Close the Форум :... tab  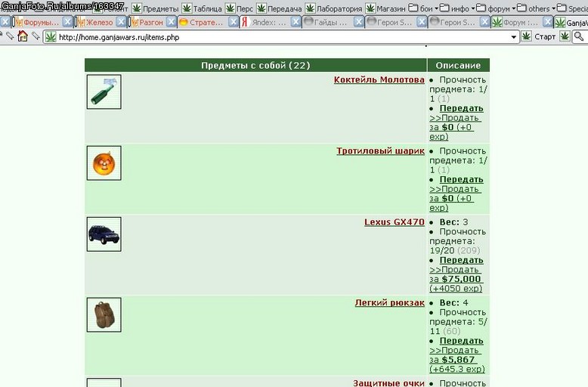coord(548,22)
